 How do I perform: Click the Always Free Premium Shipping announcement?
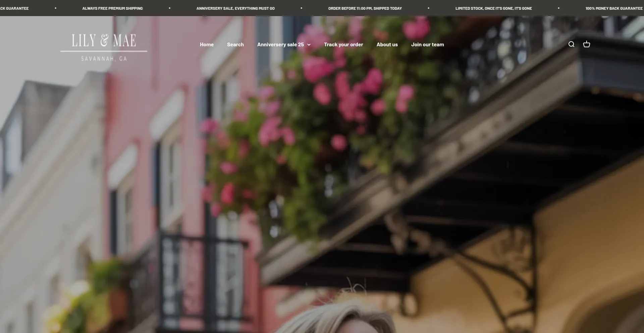112,8
